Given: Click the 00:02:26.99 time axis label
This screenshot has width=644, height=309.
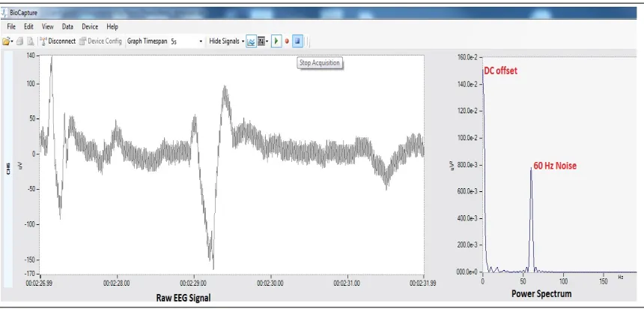Looking at the screenshot, I should (x=40, y=283).
